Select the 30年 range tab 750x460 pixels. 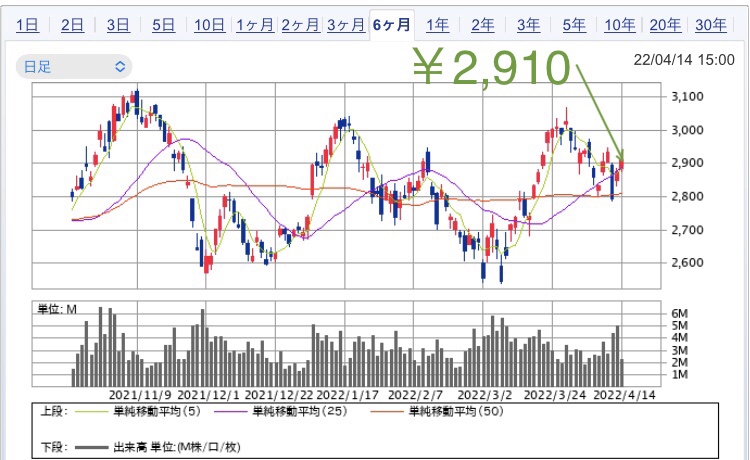711,25
